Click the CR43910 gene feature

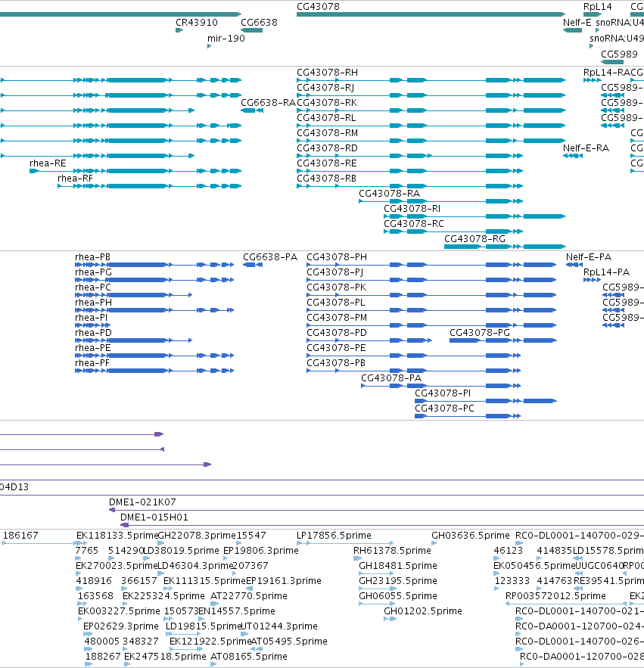(179, 30)
